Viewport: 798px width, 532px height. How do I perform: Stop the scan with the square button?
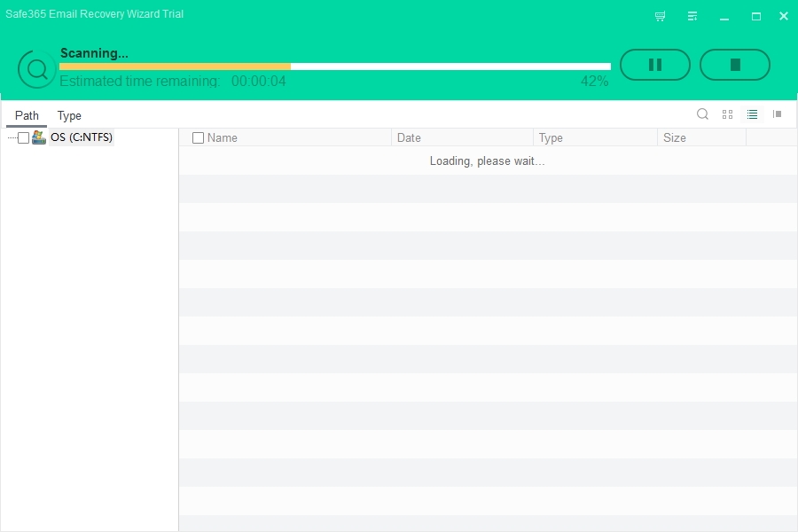(x=735, y=65)
